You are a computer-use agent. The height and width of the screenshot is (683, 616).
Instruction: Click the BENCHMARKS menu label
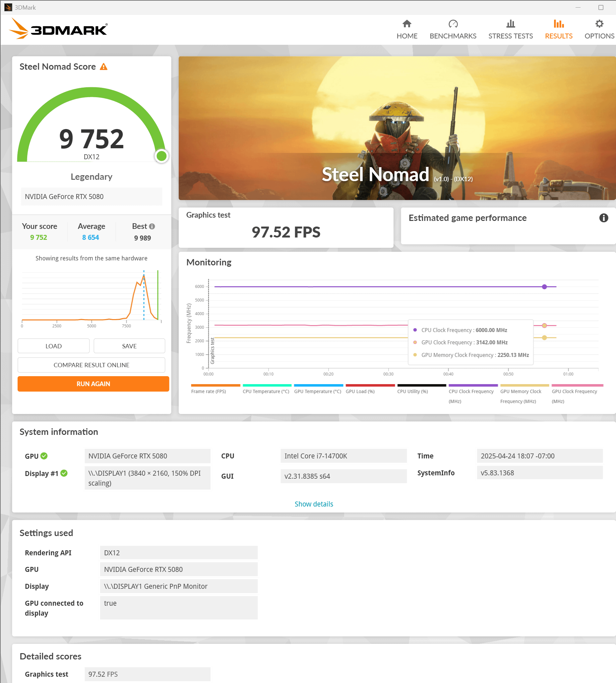point(453,36)
